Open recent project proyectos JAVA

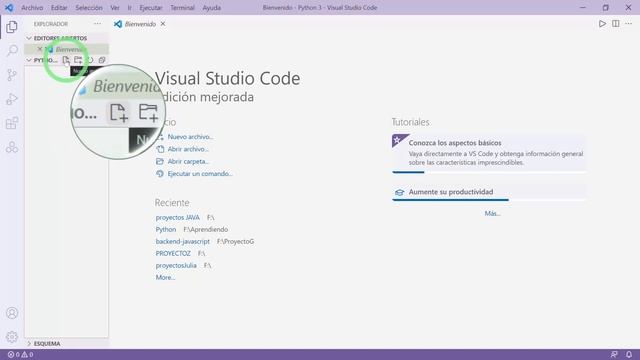[178, 218]
